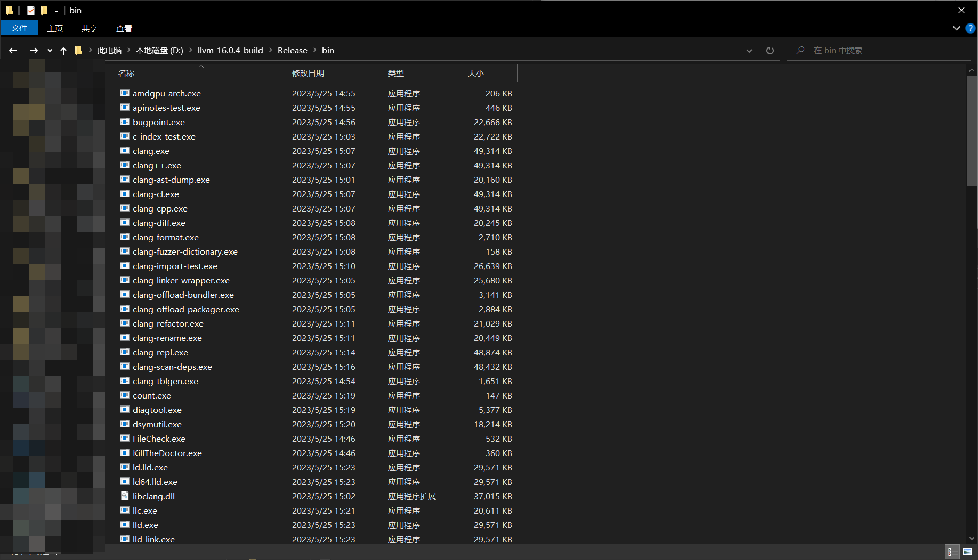978x560 pixels.
Task: Click the 在 bin 中搜索 search box
Action: pos(879,51)
